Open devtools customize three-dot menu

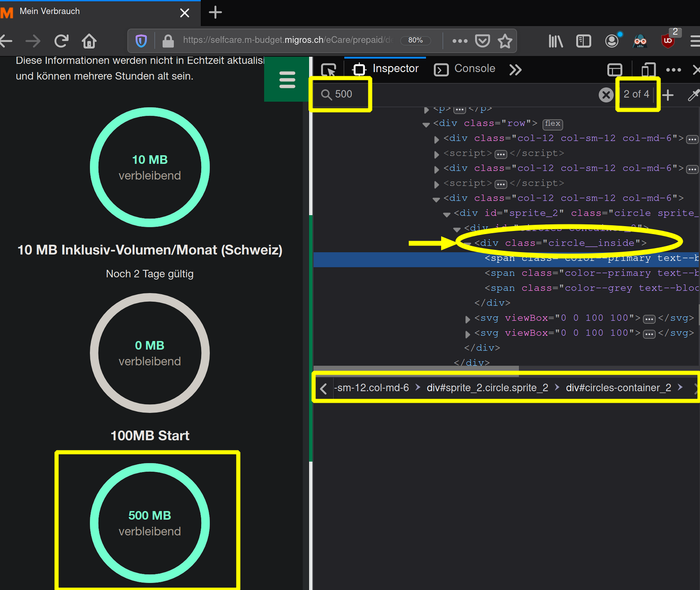(674, 70)
